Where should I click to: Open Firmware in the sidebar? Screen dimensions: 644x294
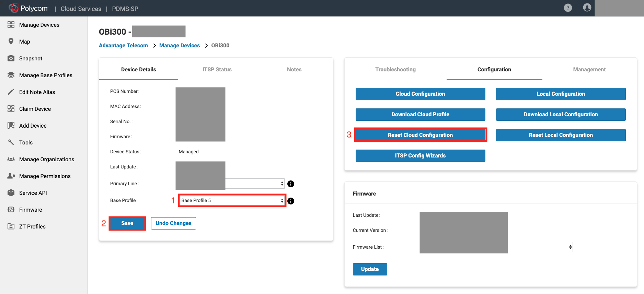[x=31, y=210]
